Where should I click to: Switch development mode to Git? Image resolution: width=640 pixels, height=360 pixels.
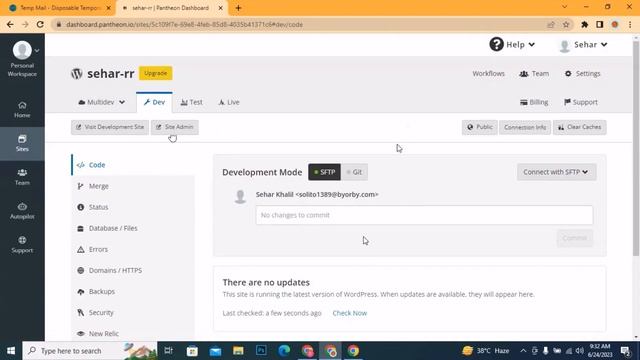pos(354,172)
